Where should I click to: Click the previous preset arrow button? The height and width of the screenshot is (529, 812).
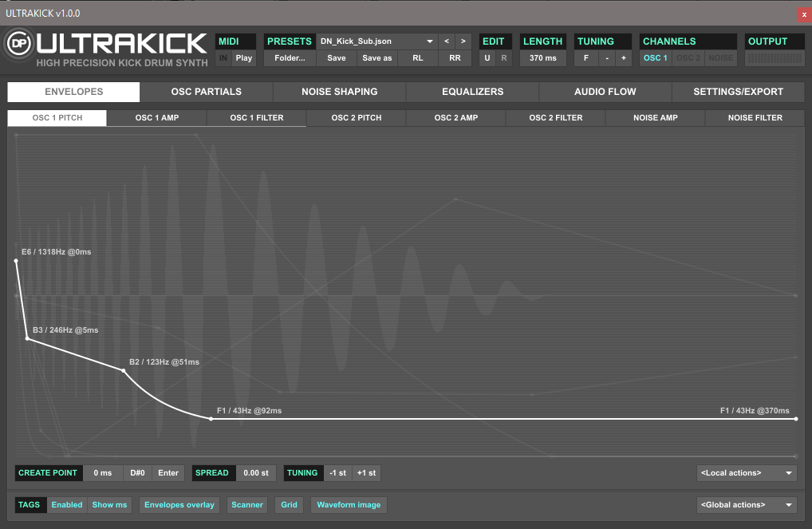[447, 41]
